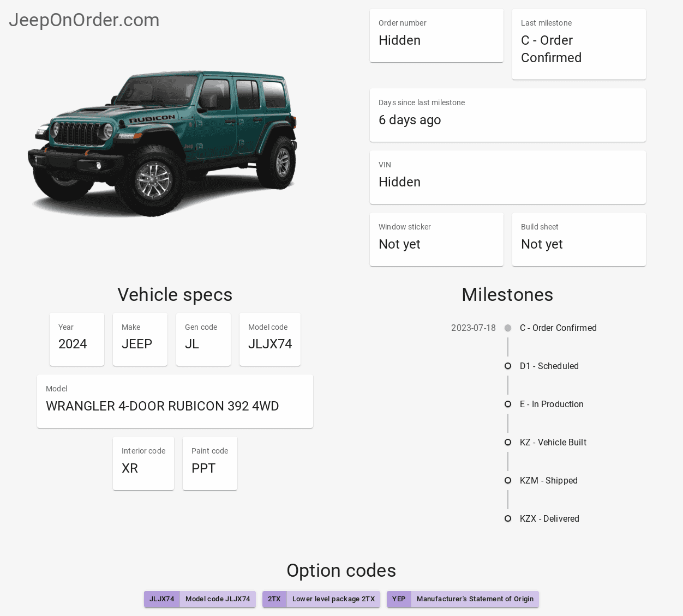Click the KZM - Shipped label
This screenshot has width=683, height=616.
549,481
